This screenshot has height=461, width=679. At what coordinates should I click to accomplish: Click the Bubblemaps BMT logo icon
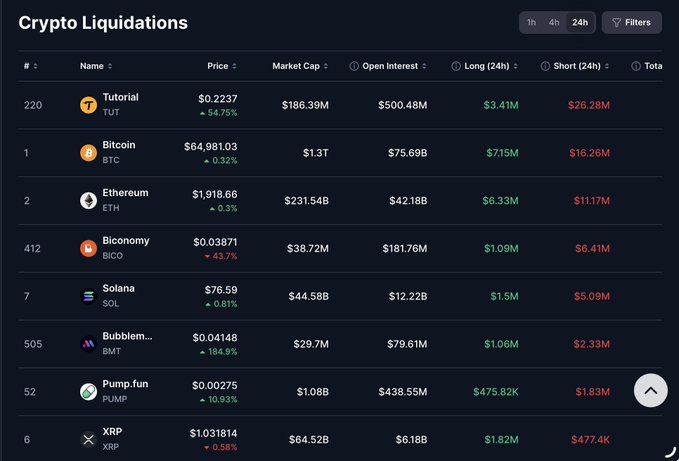coord(88,344)
